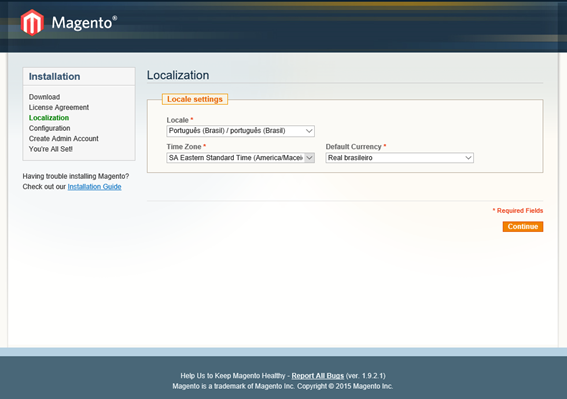Click the Installation sidebar heading
Viewport: 567px width, 399px height.
pos(55,76)
